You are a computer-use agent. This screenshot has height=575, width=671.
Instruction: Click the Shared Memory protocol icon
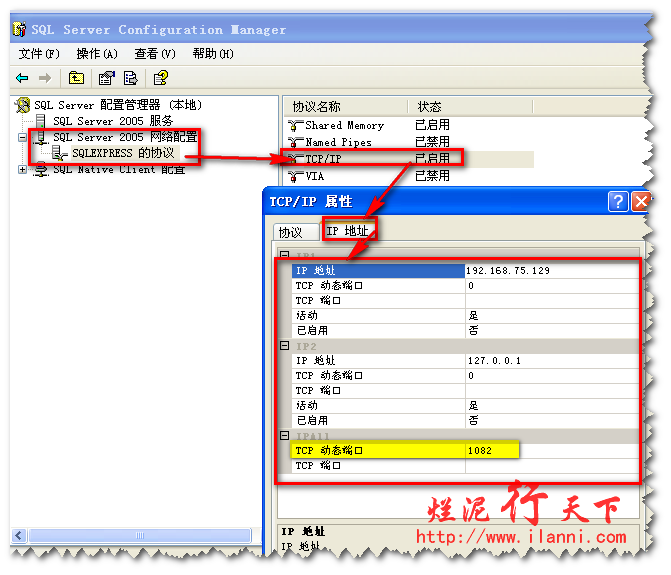click(x=295, y=125)
